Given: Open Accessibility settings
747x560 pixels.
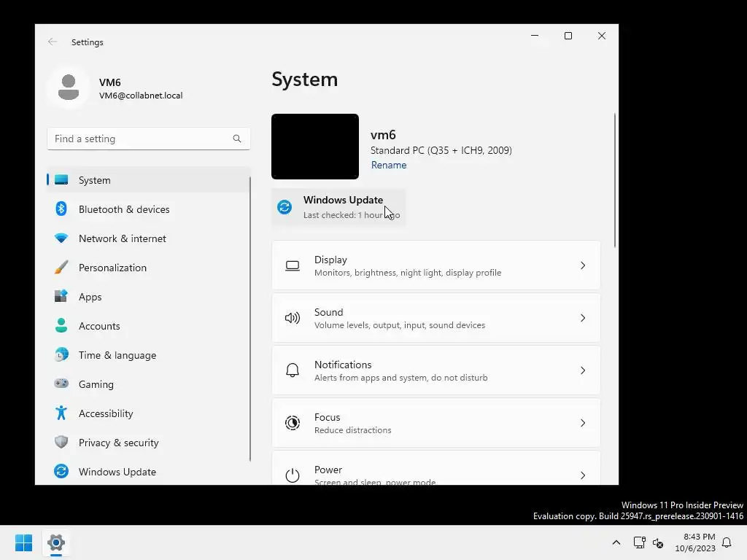Looking at the screenshot, I should pos(149,413).
